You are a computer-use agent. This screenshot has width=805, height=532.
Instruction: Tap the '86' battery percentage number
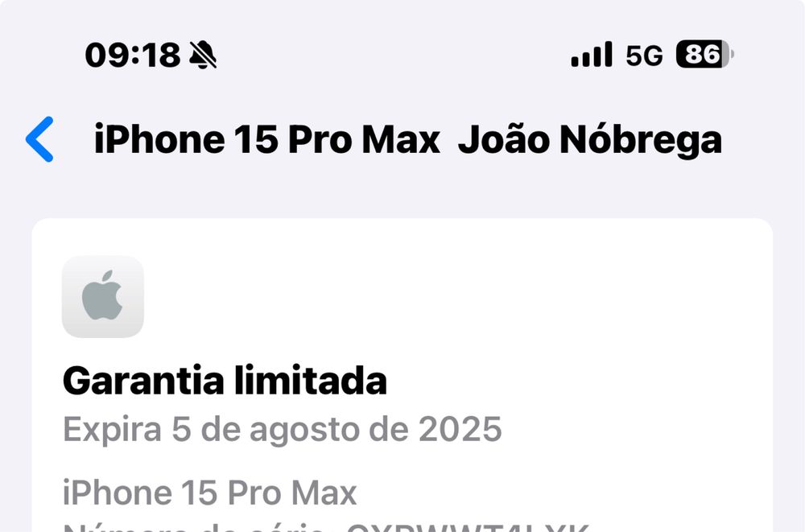tap(701, 54)
